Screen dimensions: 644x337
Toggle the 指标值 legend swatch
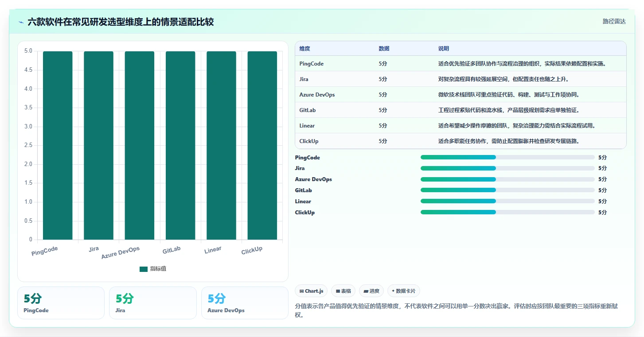coord(143,269)
